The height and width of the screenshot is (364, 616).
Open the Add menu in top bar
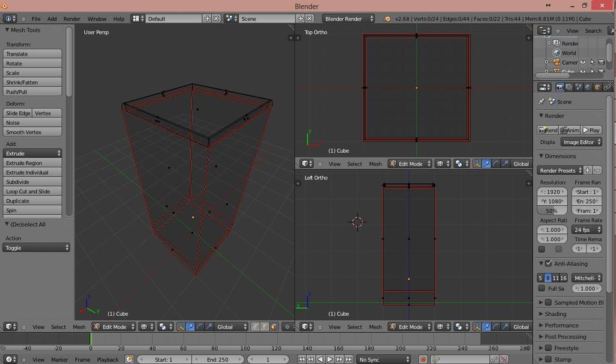[x=52, y=19]
